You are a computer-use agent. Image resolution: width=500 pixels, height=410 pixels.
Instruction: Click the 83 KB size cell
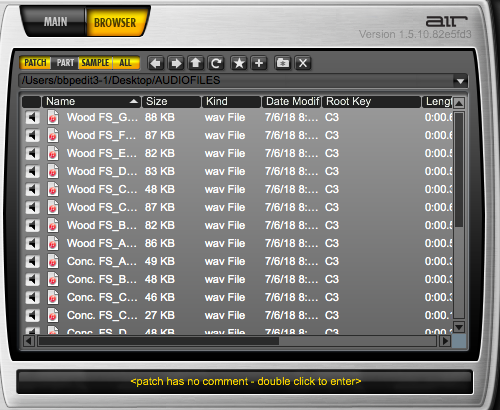160,171
